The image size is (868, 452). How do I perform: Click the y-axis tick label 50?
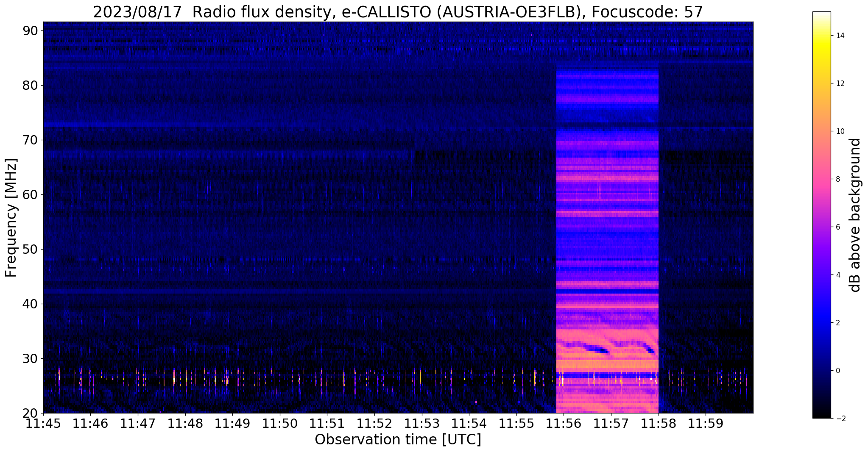coord(30,250)
